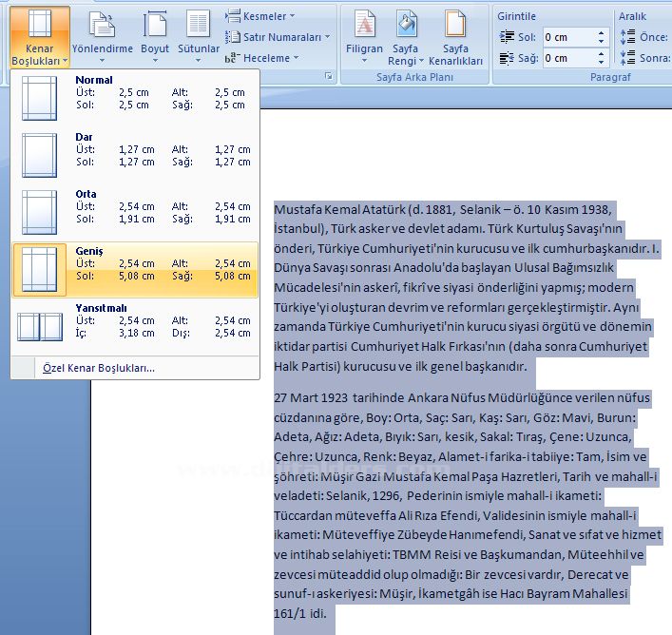Click the Kesmeler breaks icon

(233, 16)
